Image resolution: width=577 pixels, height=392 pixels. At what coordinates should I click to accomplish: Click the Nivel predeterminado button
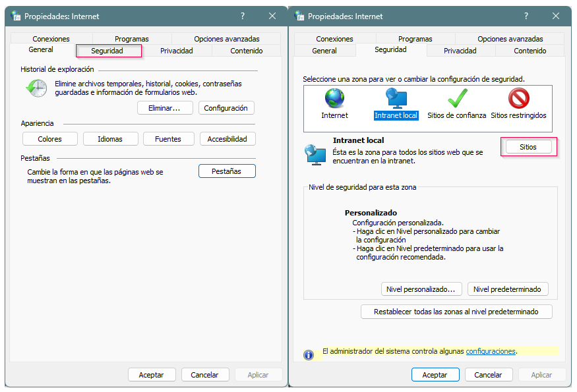click(x=508, y=289)
